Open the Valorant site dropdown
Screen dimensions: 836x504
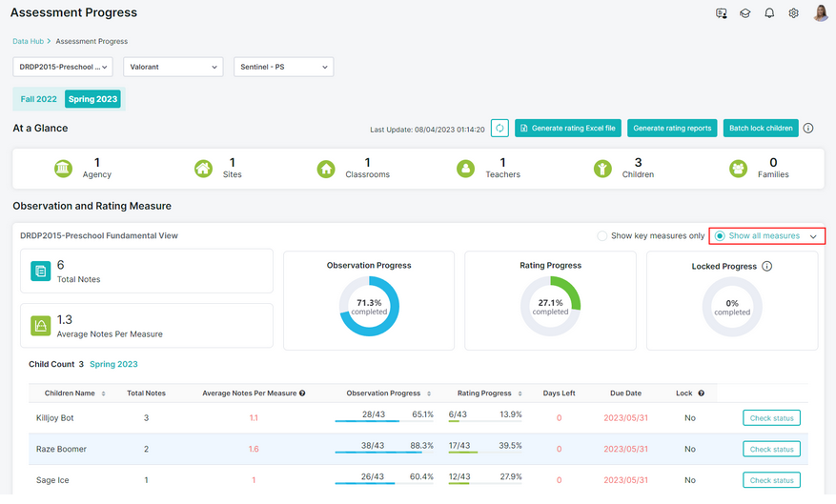click(x=173, y=67)
